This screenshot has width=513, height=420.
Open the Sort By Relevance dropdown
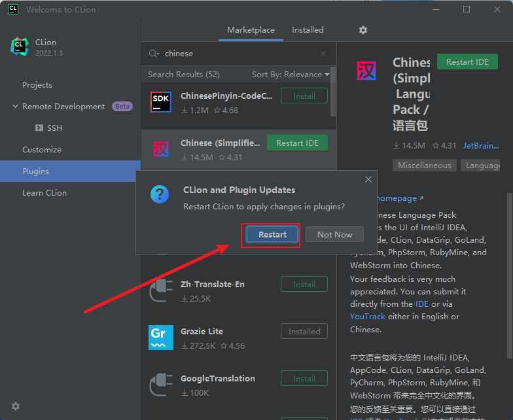[x=291, y=75]
